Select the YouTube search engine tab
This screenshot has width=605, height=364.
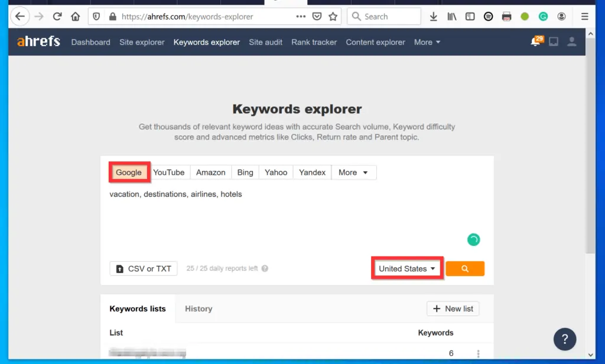[x=169, y=172]
